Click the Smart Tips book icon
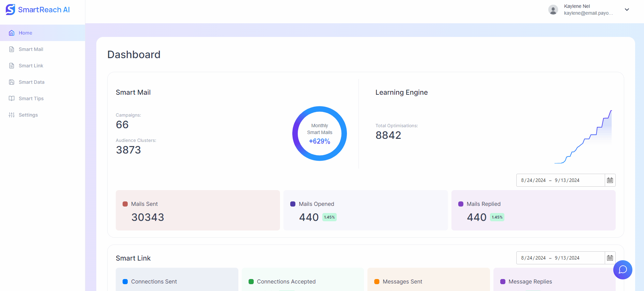This screenshot has height=291, width=644. [12, 98]
